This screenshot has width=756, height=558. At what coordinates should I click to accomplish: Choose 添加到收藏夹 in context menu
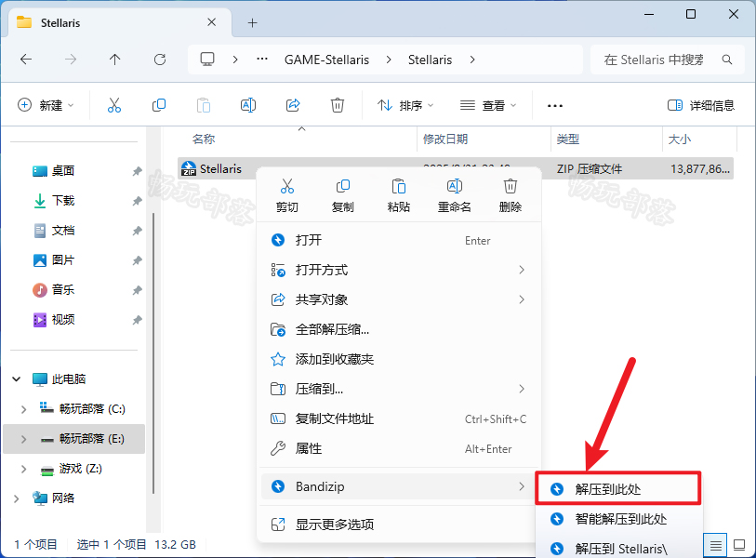click(x=399, y=359)
